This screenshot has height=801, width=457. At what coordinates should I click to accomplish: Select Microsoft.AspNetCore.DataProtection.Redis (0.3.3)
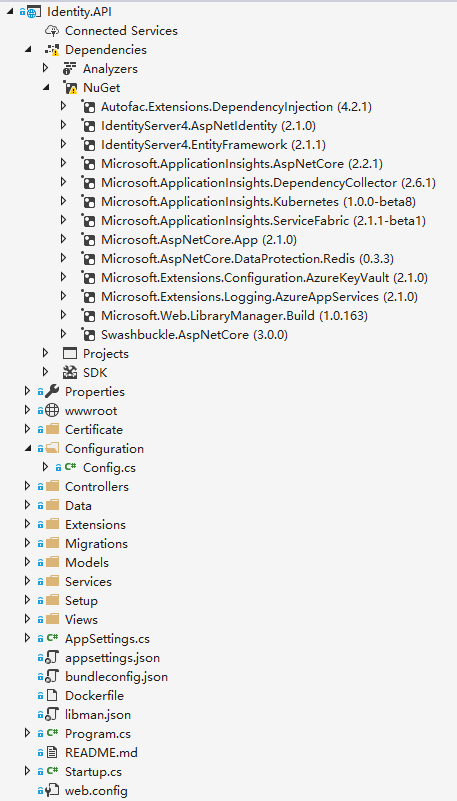pyautogui.click(x=248, y=259)
